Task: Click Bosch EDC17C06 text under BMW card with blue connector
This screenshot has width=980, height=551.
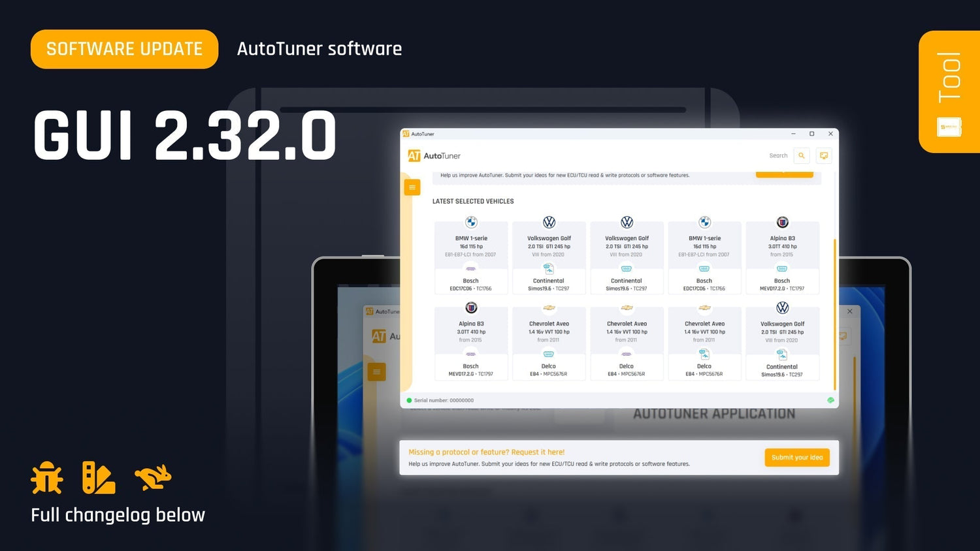Action: tap(704, 285)
